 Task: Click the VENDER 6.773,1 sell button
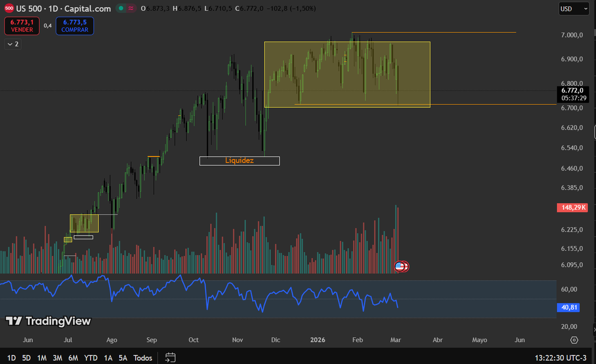[22, 26]
